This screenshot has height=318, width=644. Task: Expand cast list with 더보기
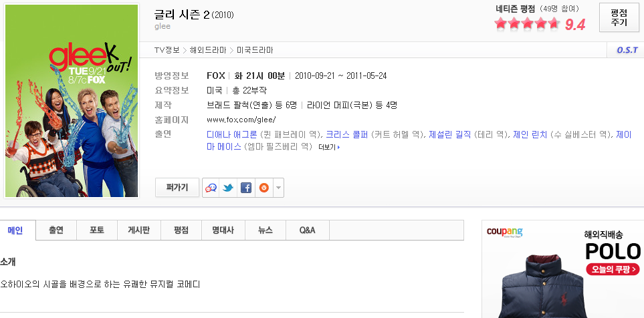coord(329,147)
